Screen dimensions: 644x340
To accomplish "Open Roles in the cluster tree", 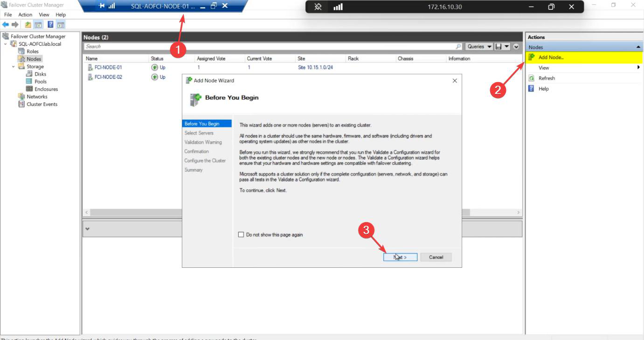I will [x=33, y=51].
